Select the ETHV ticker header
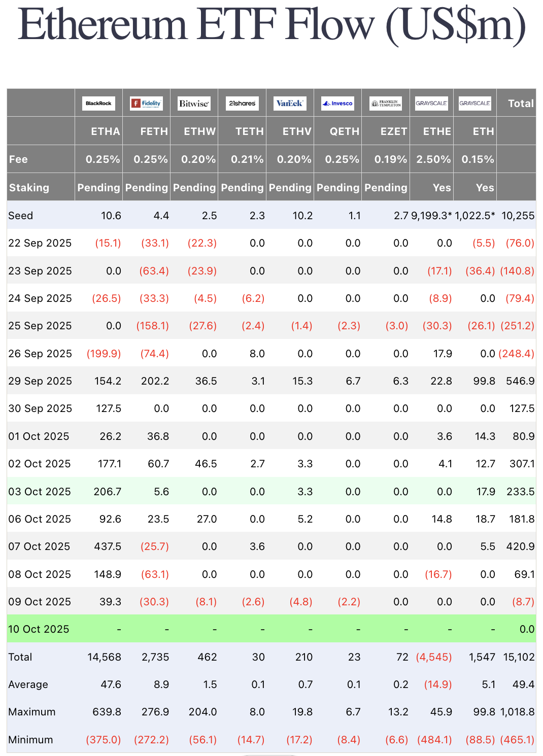The width and height of the screenshot is (543, 756). coord(297,131)
